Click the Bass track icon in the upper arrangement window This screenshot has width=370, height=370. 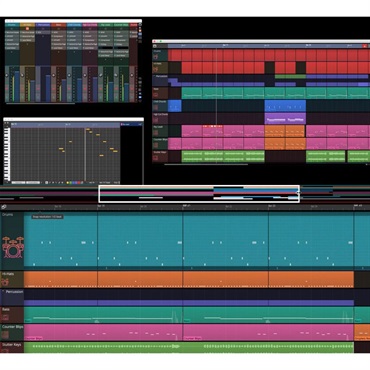pyautogui.click(x=155, y=95)
